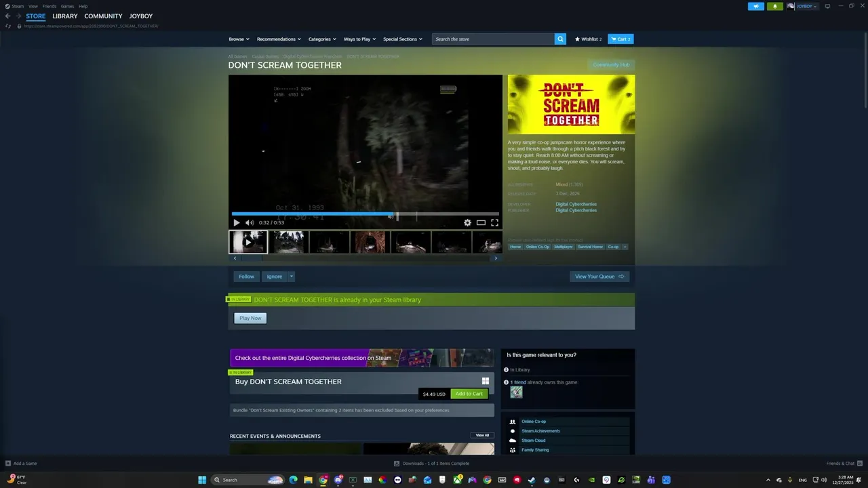Go forward with the right arrow
The image size is (868, 488).
pyautogui.click(x=18, y=16)
